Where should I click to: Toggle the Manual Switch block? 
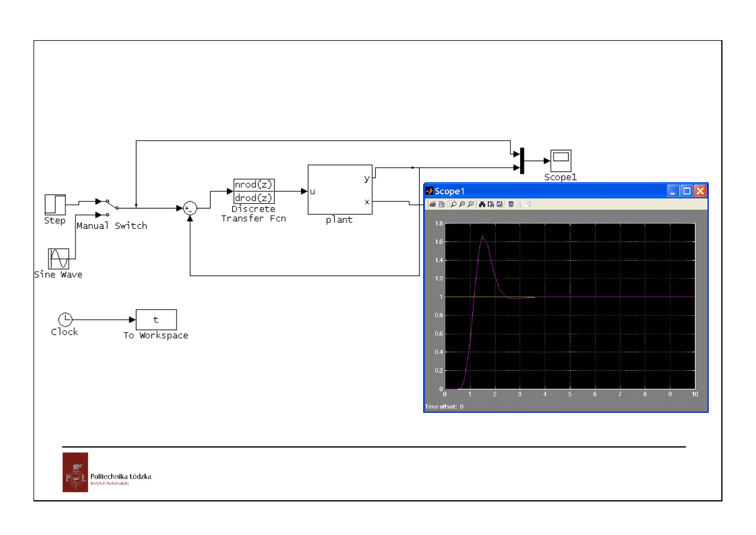[x=108, y=207]
